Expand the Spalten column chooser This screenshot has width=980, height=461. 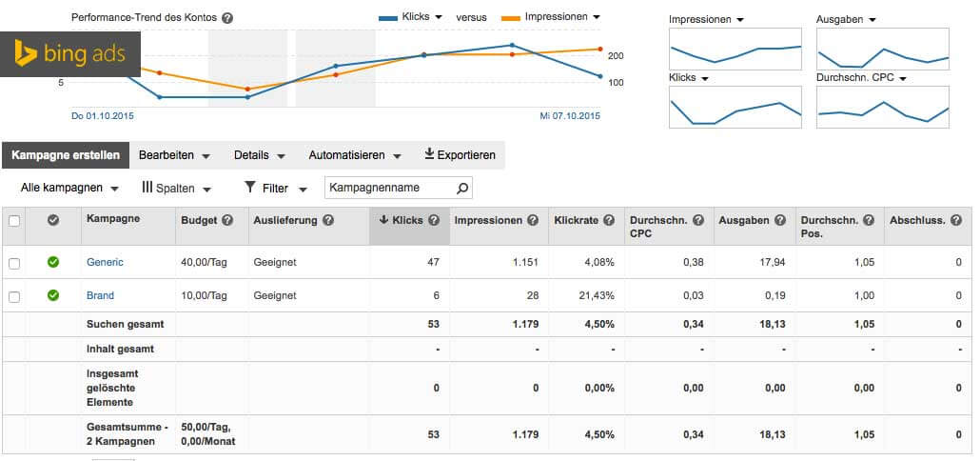point(176,189)
